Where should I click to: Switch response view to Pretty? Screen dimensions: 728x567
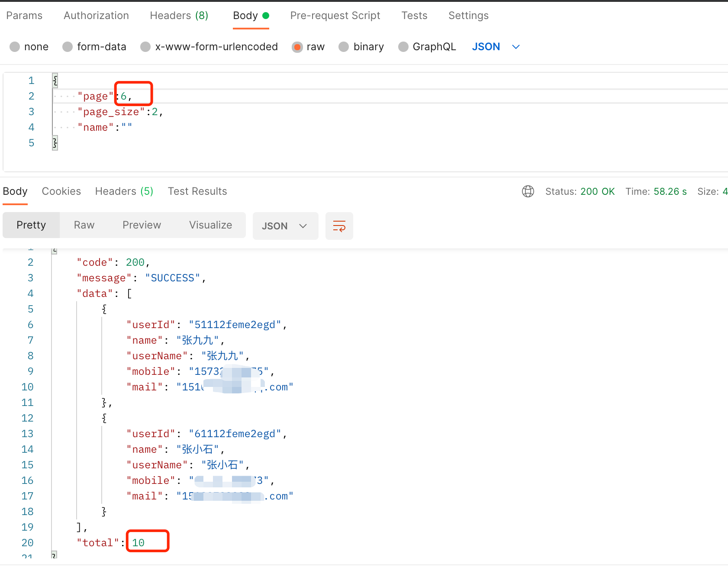pos(31,225)
